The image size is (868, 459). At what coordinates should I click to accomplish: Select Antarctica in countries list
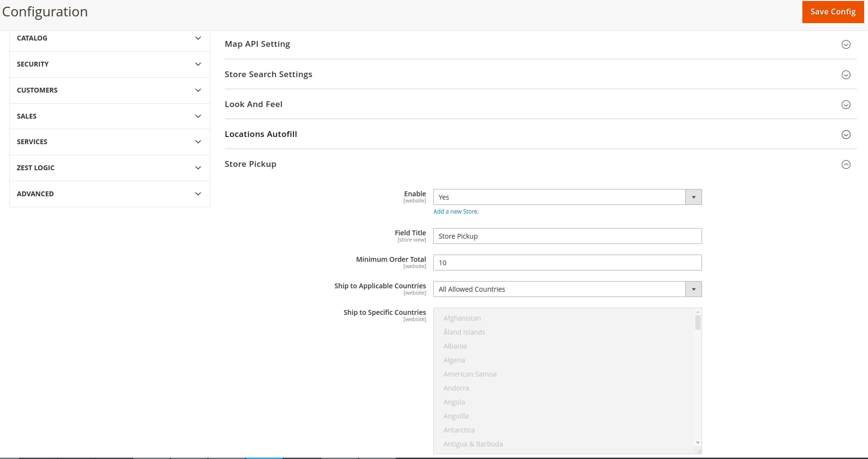click(459, 430)
